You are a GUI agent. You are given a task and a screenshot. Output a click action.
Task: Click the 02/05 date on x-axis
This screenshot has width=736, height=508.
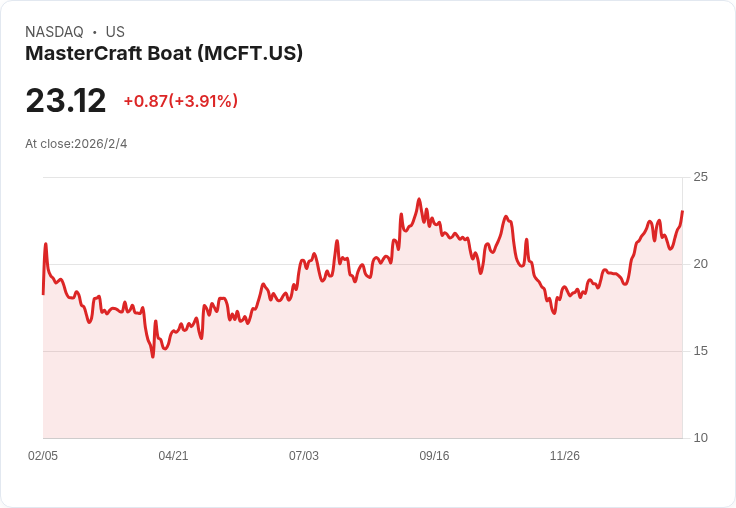click(43, 456)
